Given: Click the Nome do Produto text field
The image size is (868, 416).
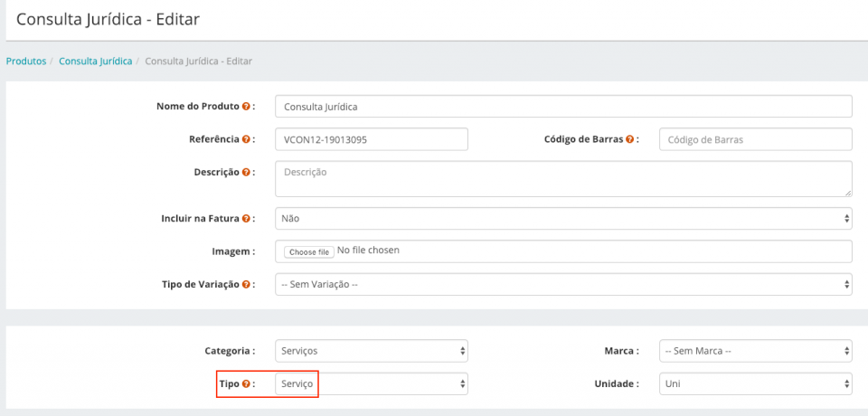Looking at the screenshot, I should (x=562, y=107).
